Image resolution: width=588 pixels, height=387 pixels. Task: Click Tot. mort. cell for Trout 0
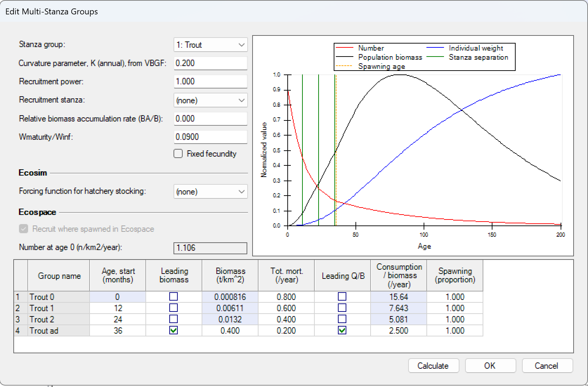coord(286,297)
